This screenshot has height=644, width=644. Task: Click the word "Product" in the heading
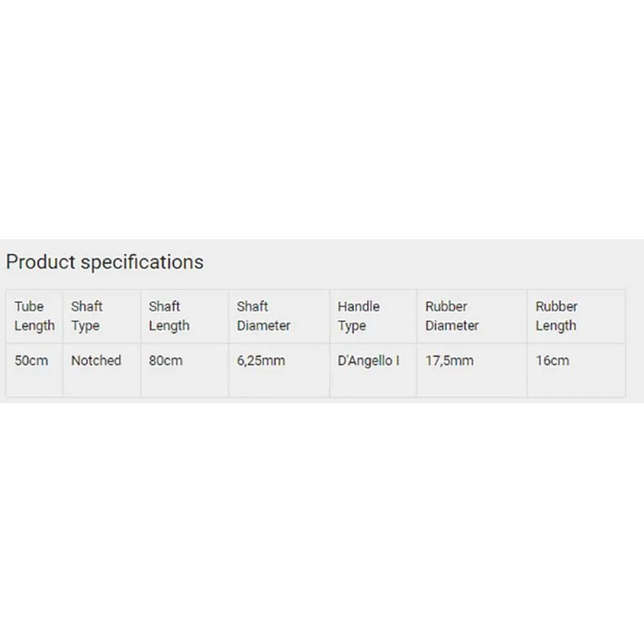pyautogui.click(x=41, y=262)
